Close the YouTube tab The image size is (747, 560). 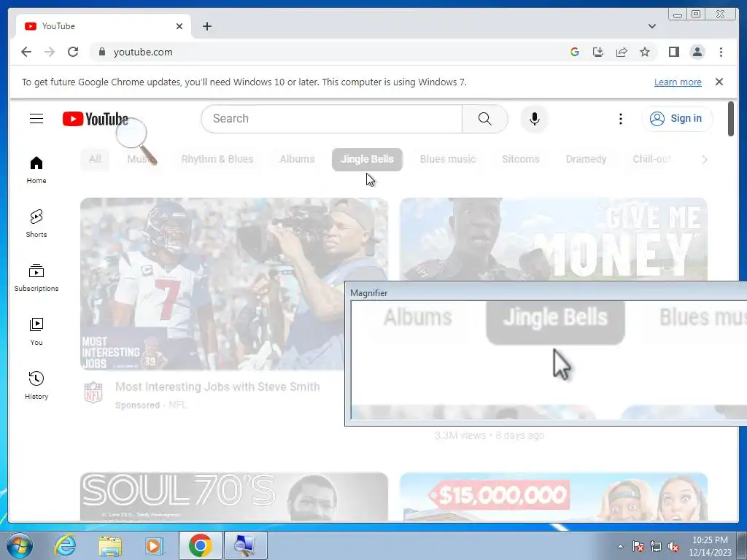179,26
